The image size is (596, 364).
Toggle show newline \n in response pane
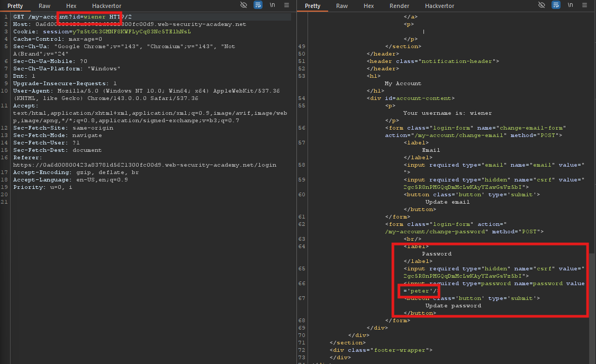point(570,5)
